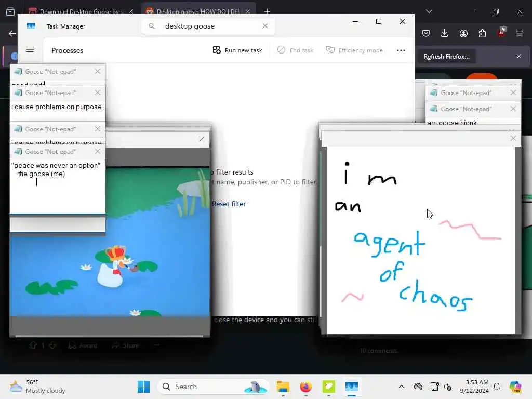Upvote the Reddit post

tap(33, 345)
